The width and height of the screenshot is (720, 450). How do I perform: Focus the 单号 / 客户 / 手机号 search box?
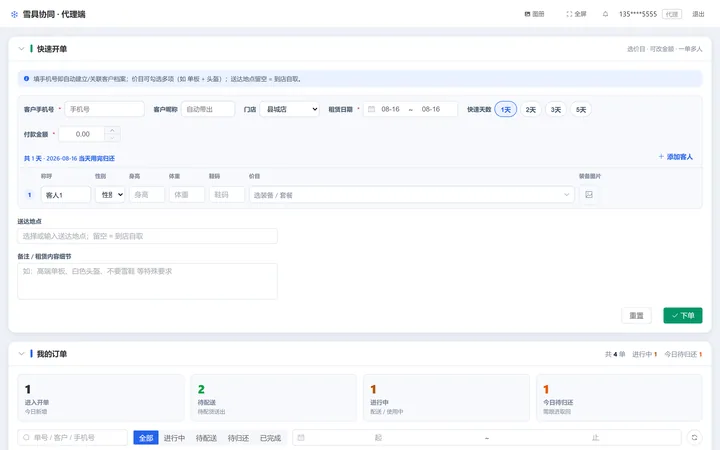click(73, 438)
